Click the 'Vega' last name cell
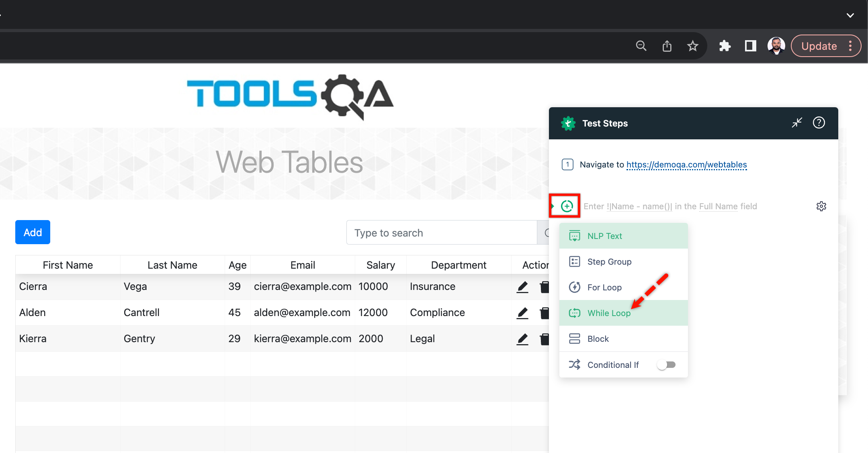Image resolution: width=868 pixels, height=453 pixels. [x=172, y=286]
